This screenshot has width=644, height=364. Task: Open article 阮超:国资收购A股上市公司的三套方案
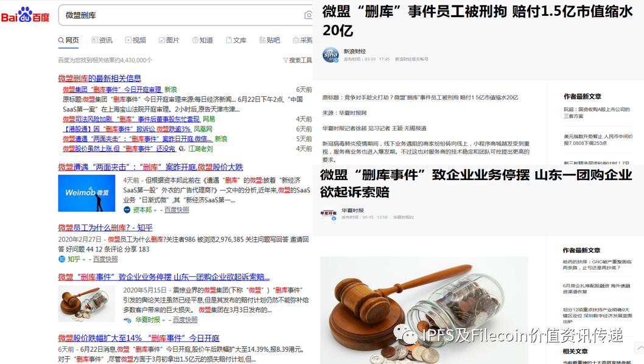click(597, 113)
